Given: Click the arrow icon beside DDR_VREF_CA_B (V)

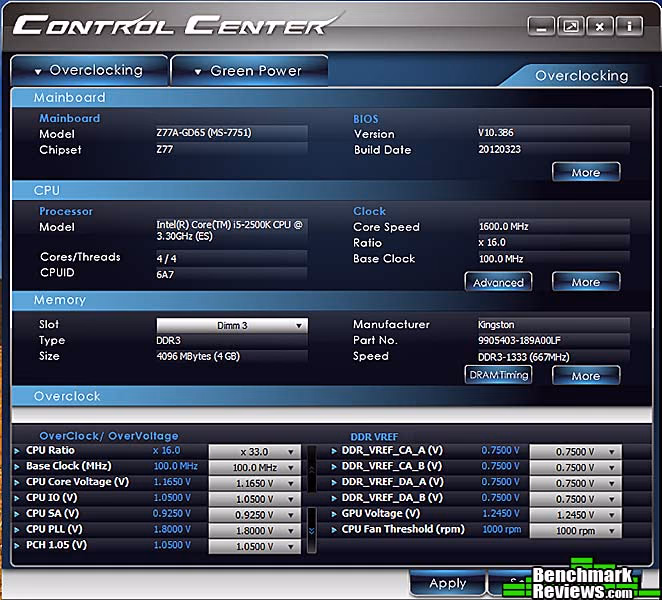Looking at the screenshot, I should click(334, 467).
